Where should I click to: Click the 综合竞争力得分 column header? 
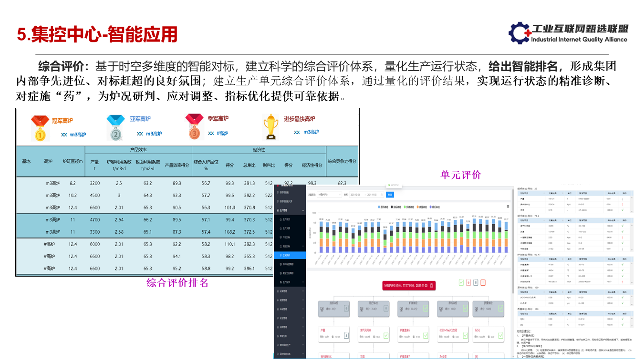point(342,161)
